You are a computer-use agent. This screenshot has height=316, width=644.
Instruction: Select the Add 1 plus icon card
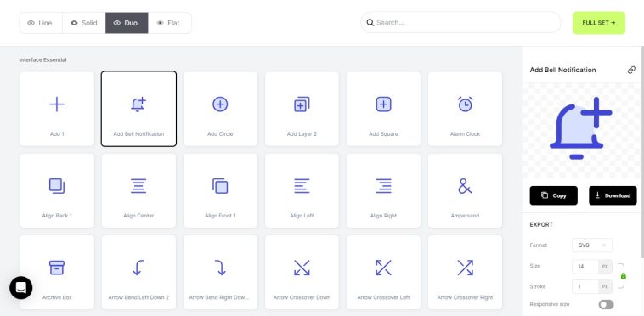click(x=57, y=109)
